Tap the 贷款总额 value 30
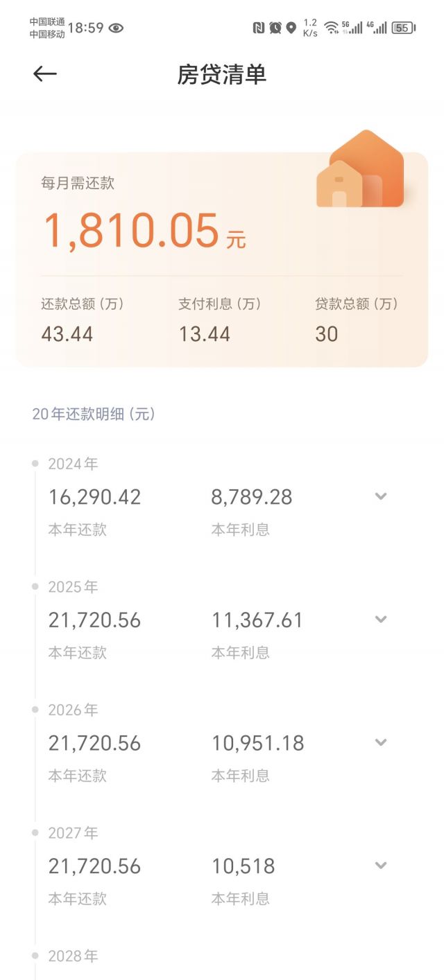Image resolution: width=444 pixels, height=980 pixels. pyautogui.click(x=327, y=334)
